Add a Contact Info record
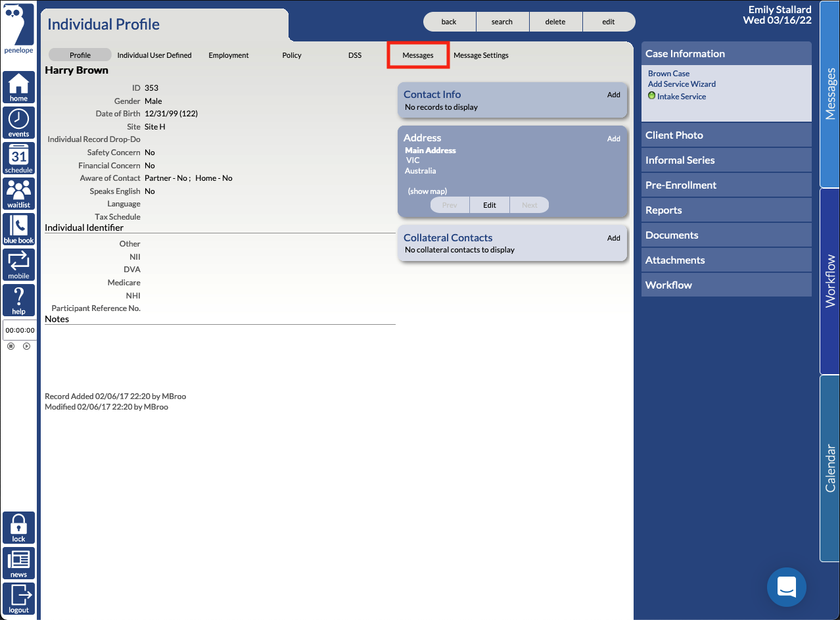Screen dimensions: 840x620 [x=614, y=95]
